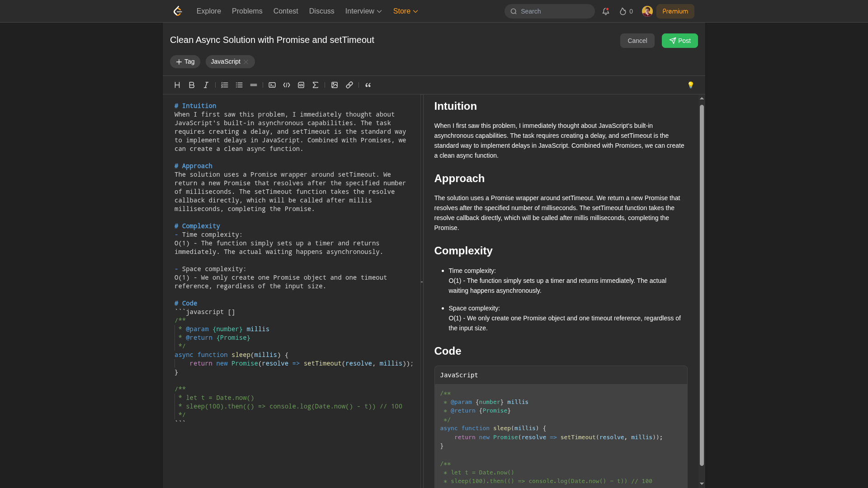
Task: Insert a horizontal rule divider
Action: click(x=254, y=85)
